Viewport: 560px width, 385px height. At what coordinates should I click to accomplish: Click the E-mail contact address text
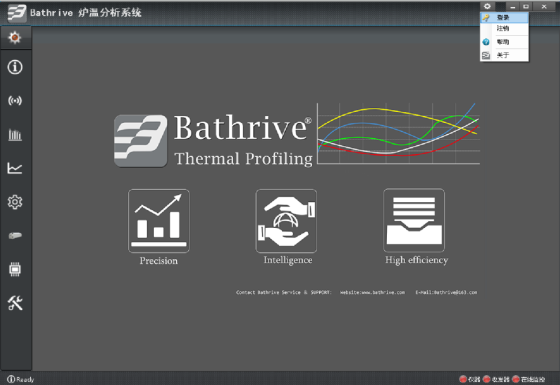click(446, 292)
